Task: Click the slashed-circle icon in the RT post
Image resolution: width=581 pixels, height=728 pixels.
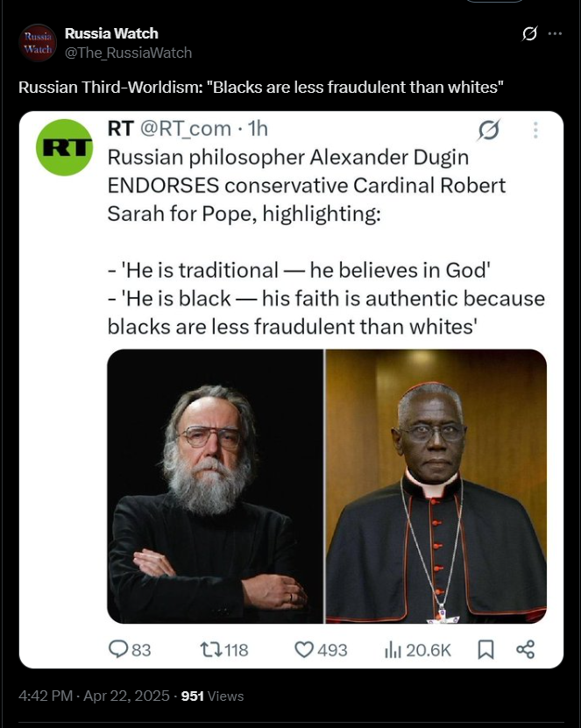Action: pos(488,131)
